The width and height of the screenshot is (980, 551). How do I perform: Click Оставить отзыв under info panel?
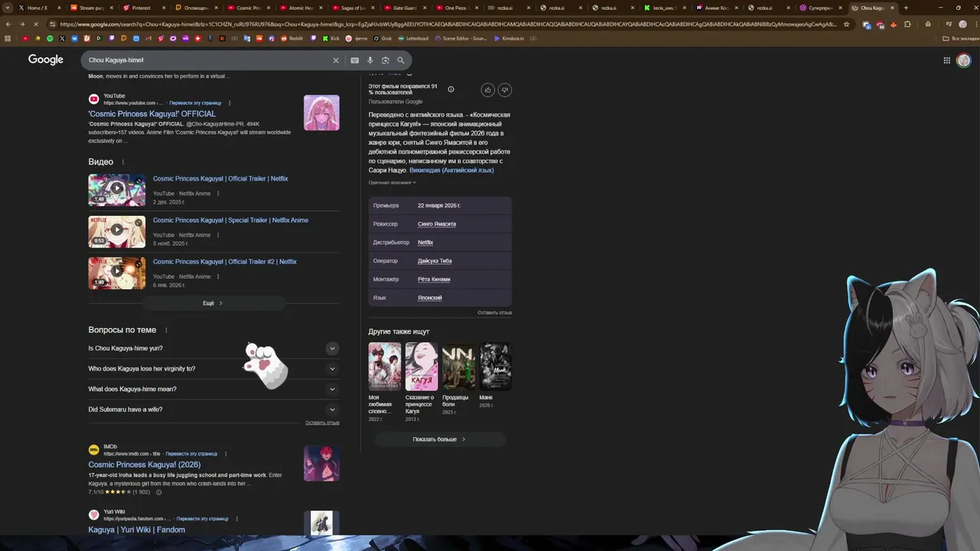tap(495, 312)
